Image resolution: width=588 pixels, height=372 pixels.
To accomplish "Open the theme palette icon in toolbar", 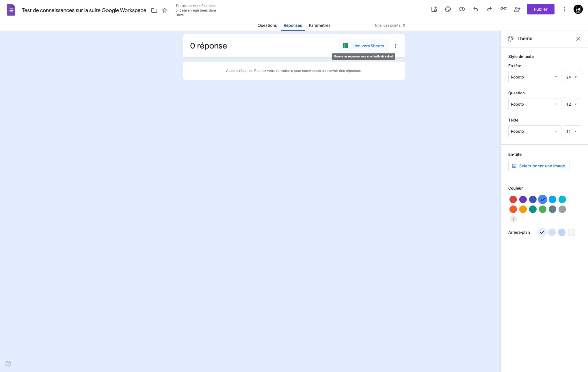I will 448,9.
